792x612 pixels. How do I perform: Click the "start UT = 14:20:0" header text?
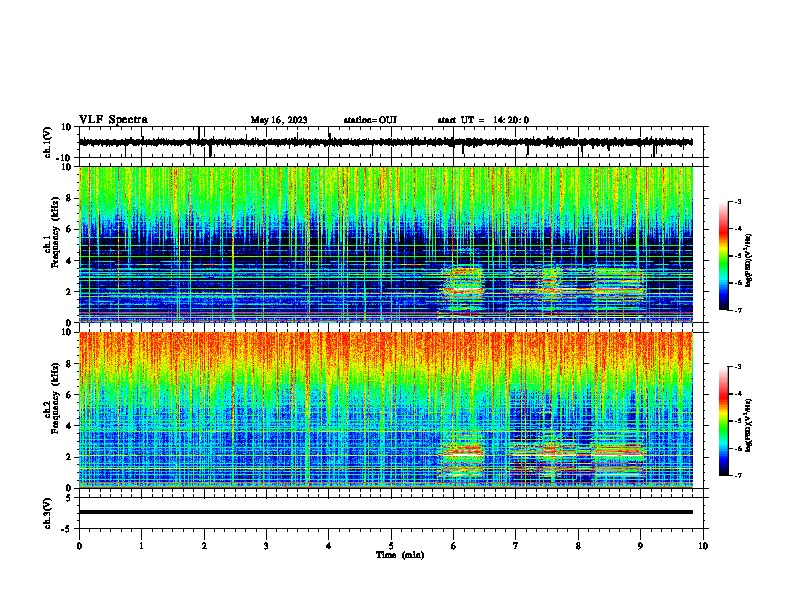(483, 120)
